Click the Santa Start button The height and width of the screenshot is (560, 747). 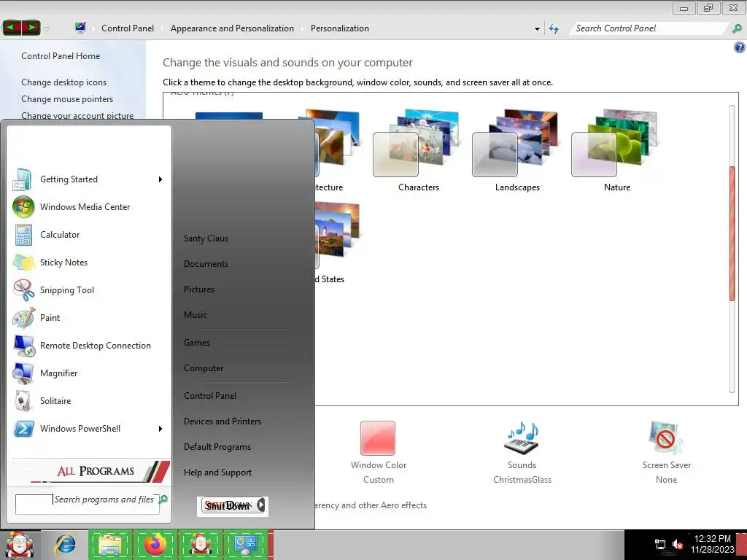(19, 545)
